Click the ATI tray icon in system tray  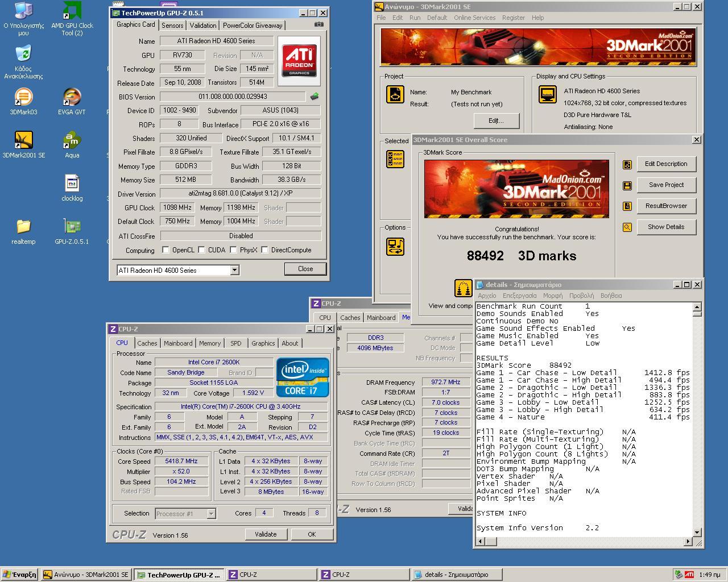click(x=689, y=575)
